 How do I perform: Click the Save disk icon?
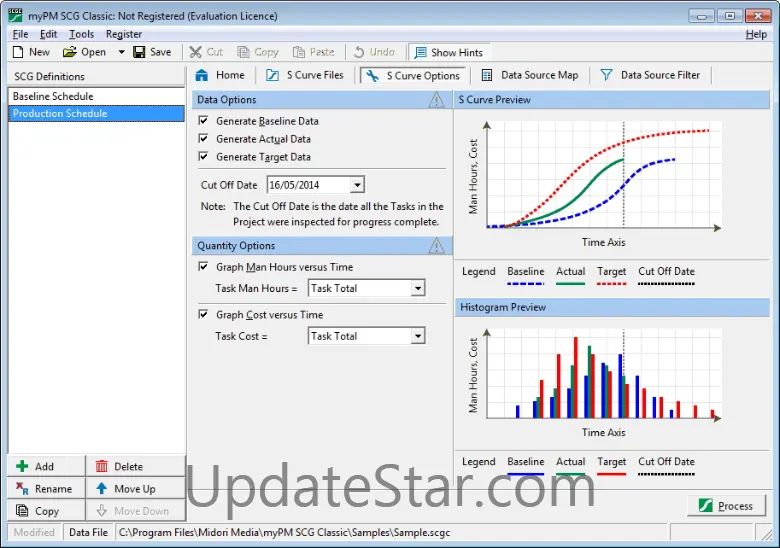click(139, 52)
